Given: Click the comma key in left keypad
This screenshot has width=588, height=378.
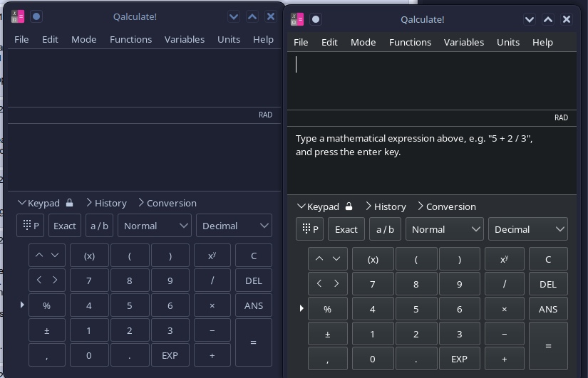Looking at the screenshot, I should click(47, 355).
